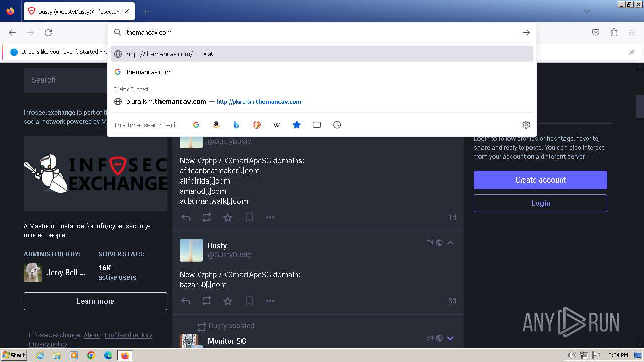Open a new browser tab

click(145, 11)
